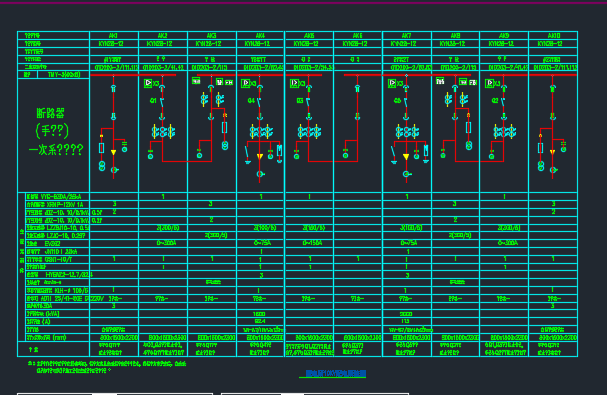Select the AK10 cabinet header cell
Viewport: 607px width, 395px height.
(553, 36)
